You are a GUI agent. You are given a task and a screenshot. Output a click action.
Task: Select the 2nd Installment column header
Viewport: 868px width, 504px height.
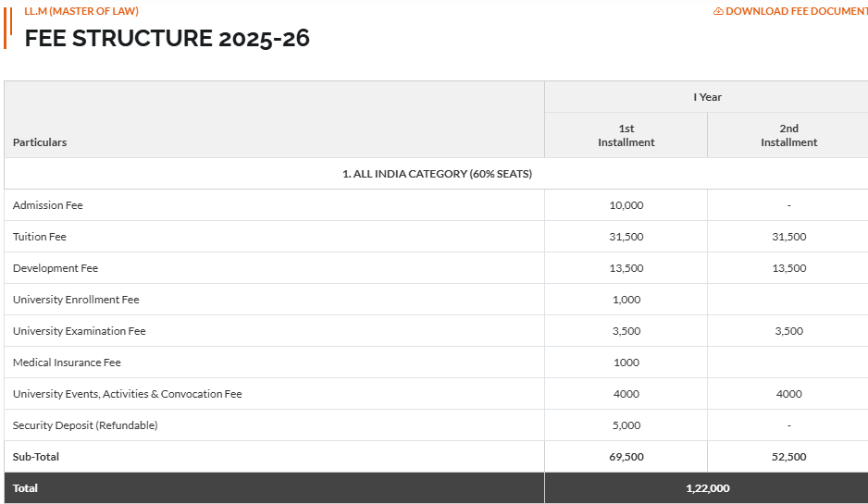pos(788,135)
